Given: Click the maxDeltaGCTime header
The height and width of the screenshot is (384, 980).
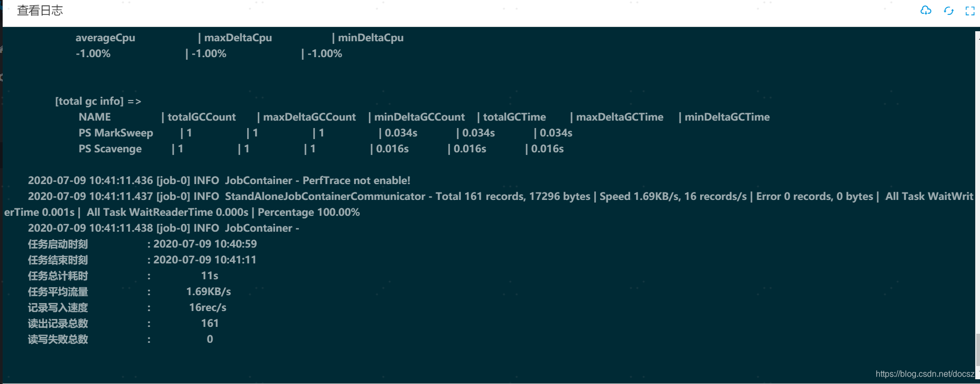Looking at the screenshot, I should click(x=620, y=117).
